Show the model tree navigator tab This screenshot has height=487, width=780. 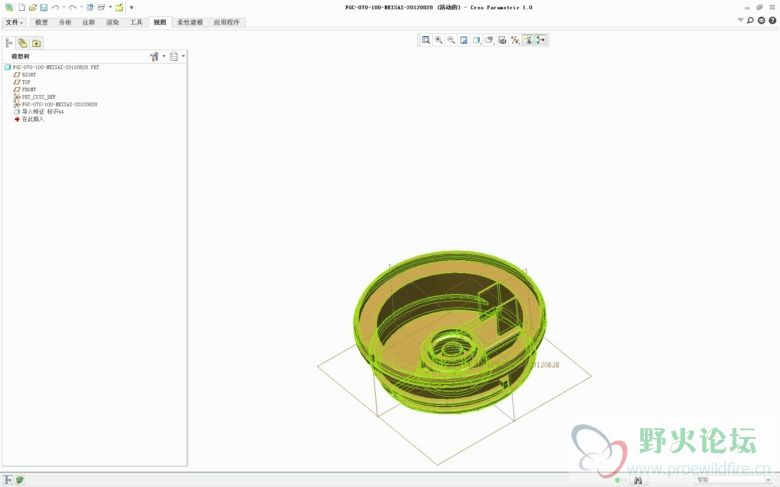click(9, 43)
